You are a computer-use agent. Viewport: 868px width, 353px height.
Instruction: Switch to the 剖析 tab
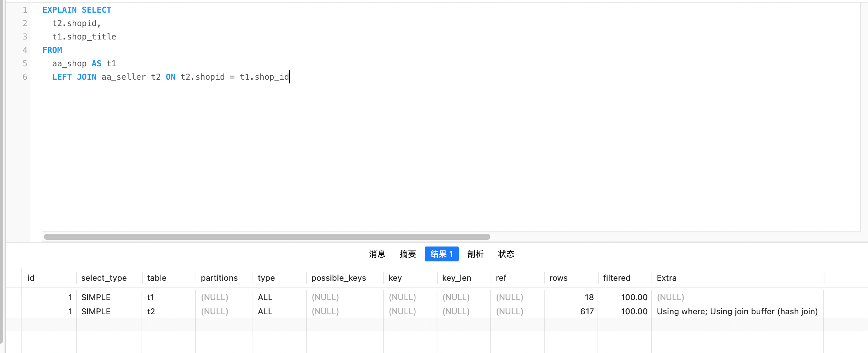(475, 254)
